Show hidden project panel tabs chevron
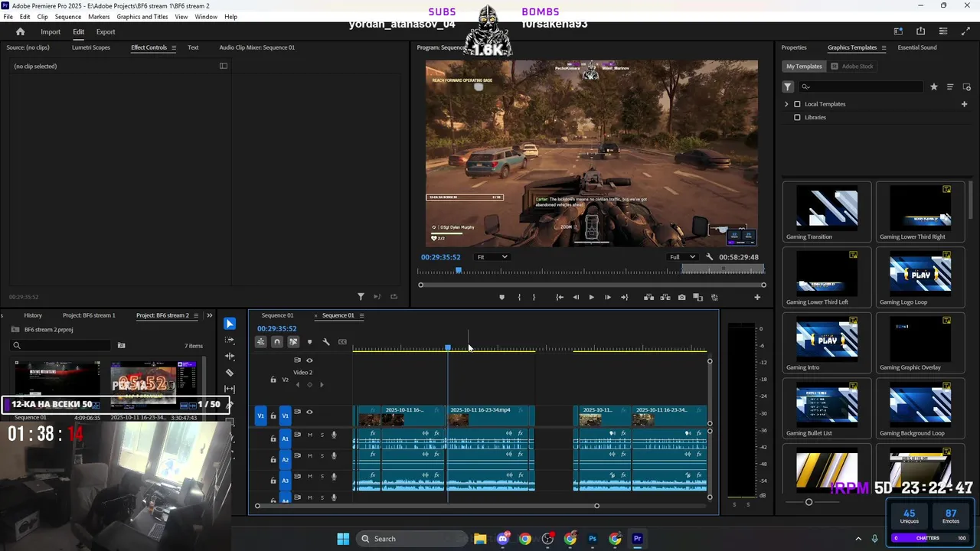The height and width of the screenshot is (551, 980). click(x=209, y=315)
